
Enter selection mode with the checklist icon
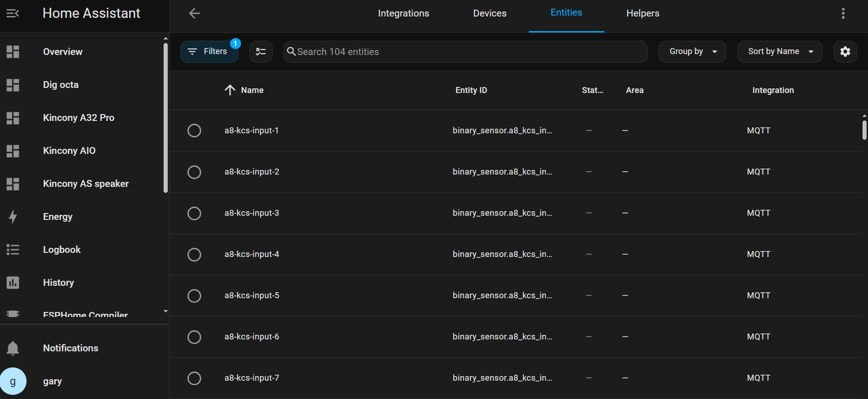[x=261, y=52]
